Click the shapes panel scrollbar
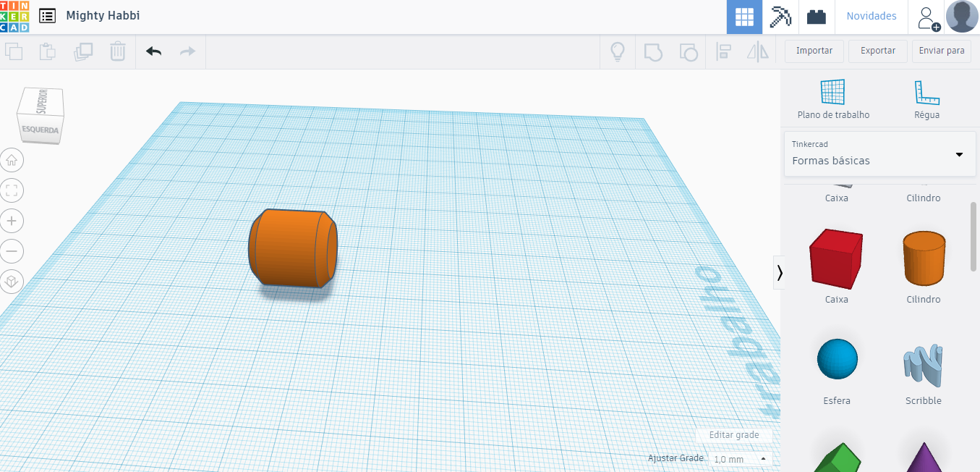This screenshot has height=472, width=980. [973, 237]
